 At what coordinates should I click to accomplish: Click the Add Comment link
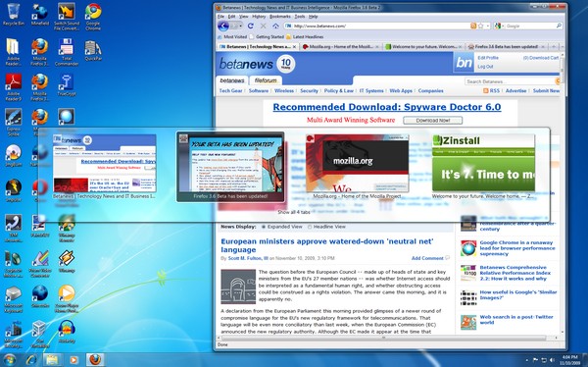pyautogui.click(x=427, y=258)
